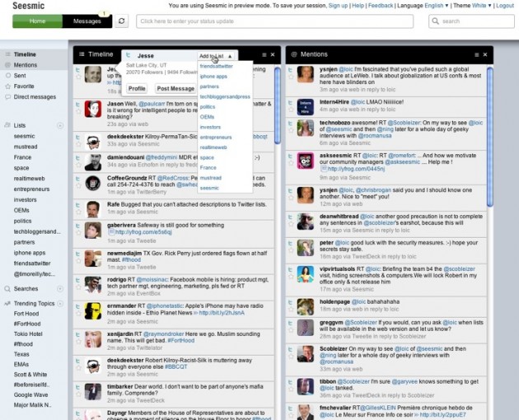This screenshot has width=519, height=420.
Task: Open the Language English dropdown
Action: [x=437, y=5]
